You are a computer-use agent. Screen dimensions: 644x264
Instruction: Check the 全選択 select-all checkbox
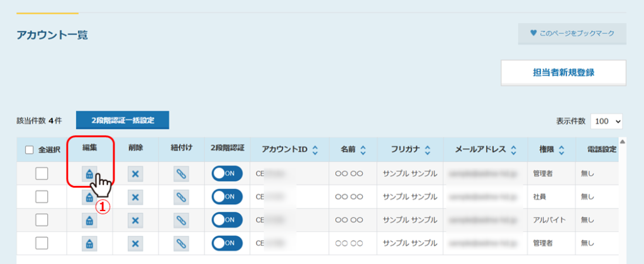coord(29,150)
